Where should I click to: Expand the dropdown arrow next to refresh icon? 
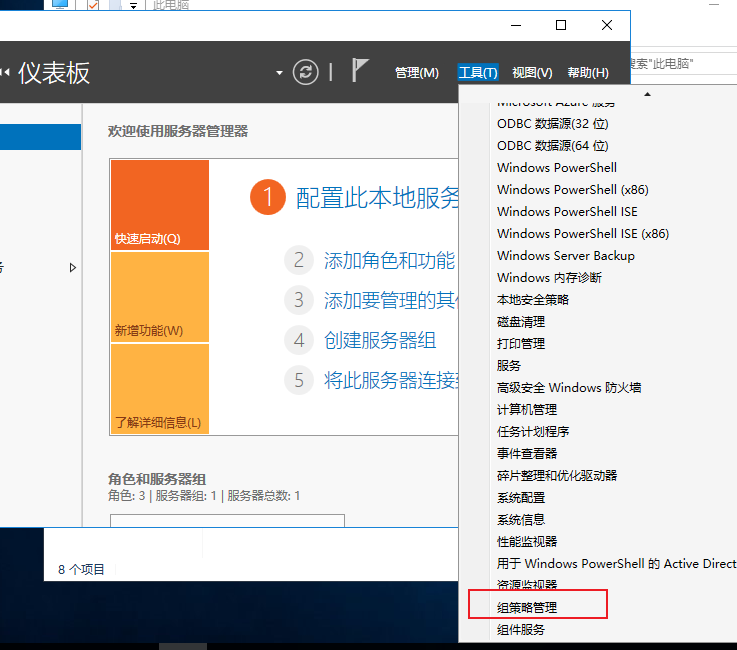coord(279,73)
